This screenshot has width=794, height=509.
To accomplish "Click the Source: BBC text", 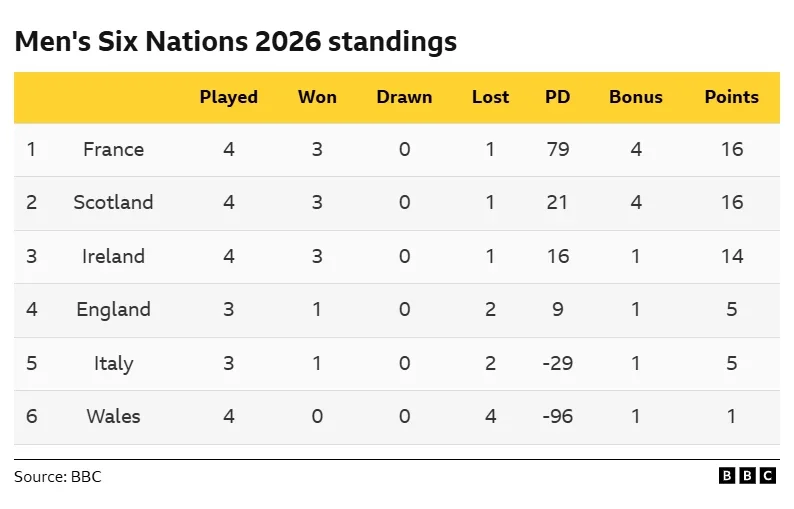I will click(x=58, y=477).
